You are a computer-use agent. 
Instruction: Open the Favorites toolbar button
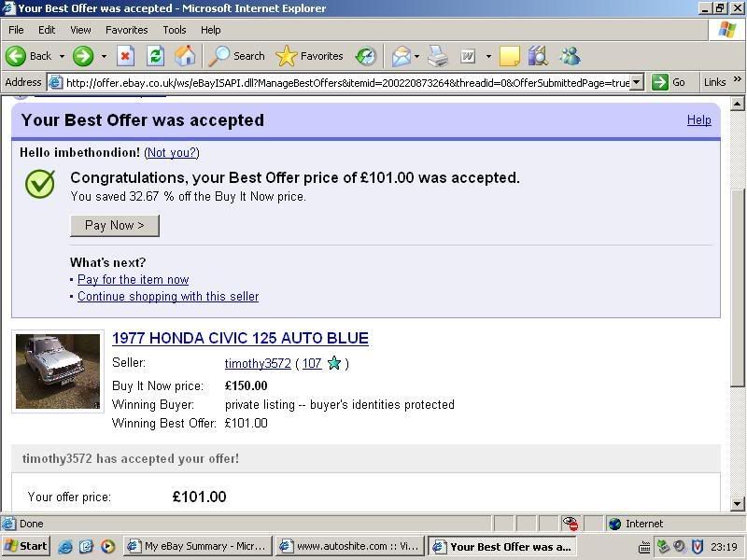[310, 56]
